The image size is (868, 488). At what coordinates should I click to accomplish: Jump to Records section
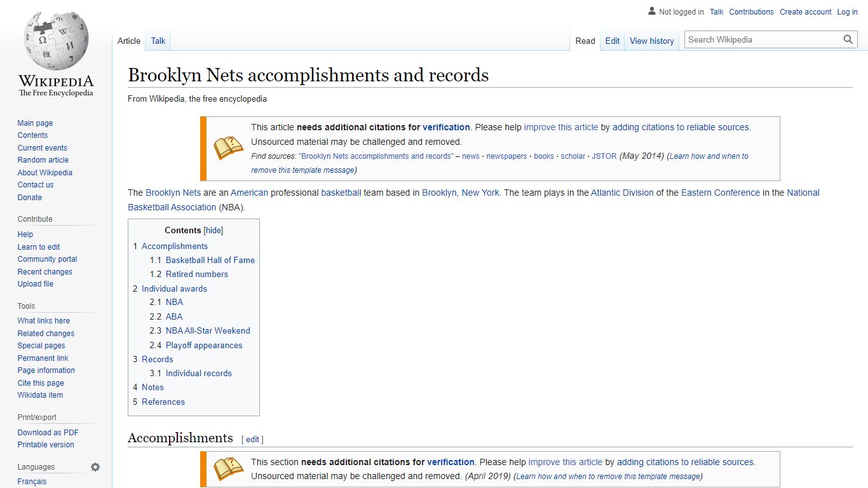coord(158,359)
